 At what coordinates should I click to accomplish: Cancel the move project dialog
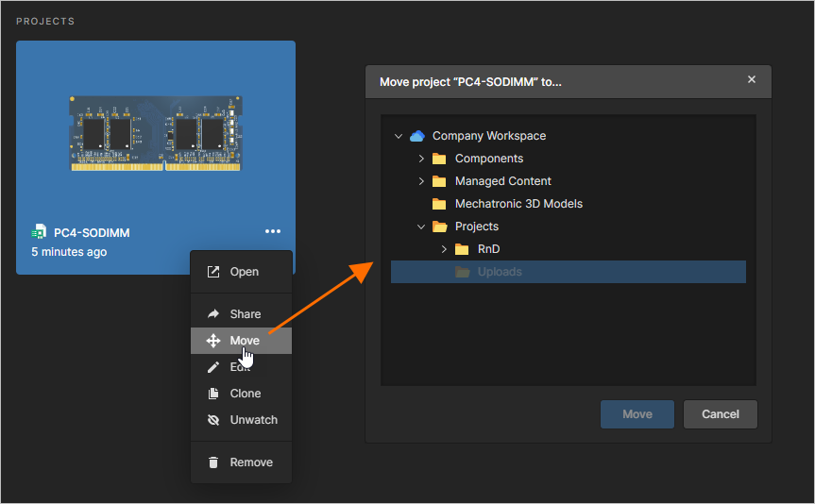tap(720, 414)
